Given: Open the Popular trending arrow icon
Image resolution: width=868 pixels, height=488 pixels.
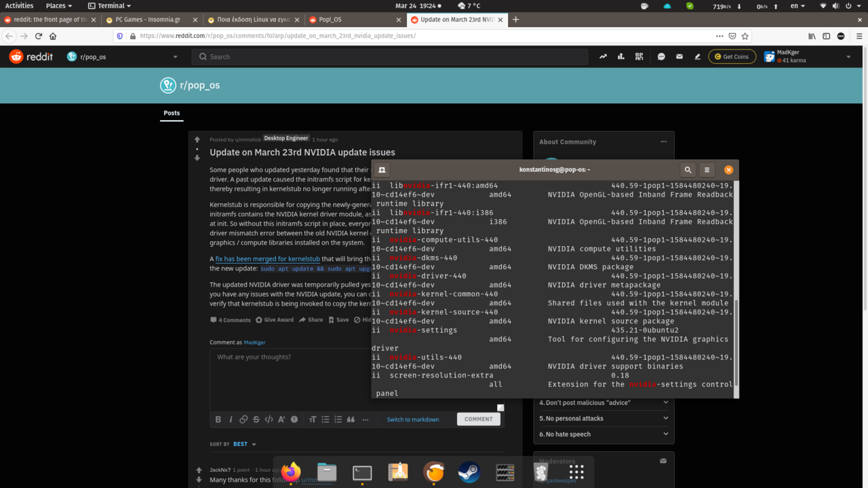Looking at the screenshot, I should 603,57.
